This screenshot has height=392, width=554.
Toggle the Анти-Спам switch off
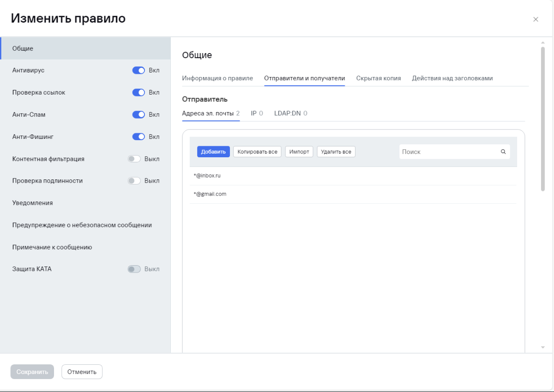138,115
